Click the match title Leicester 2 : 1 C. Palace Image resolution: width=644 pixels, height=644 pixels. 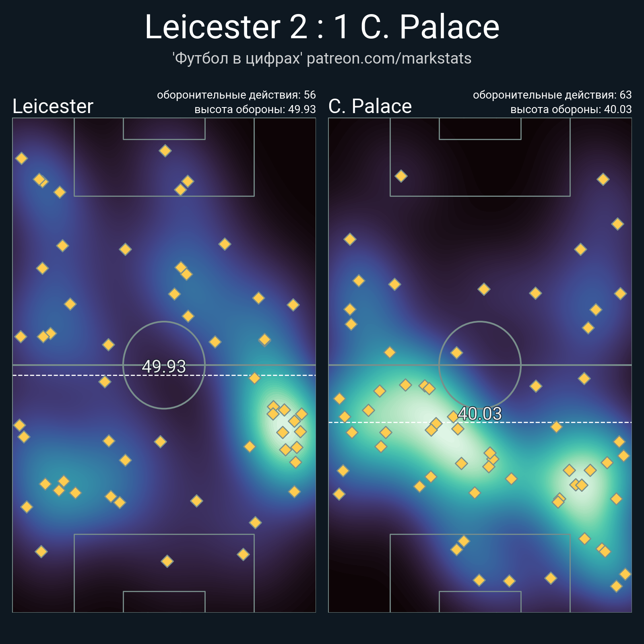(x=322, y=27)
